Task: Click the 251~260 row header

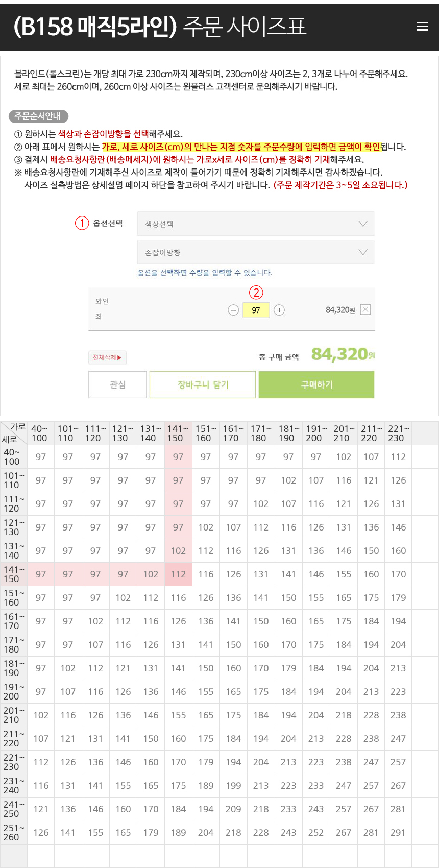Action: [13, 833]
